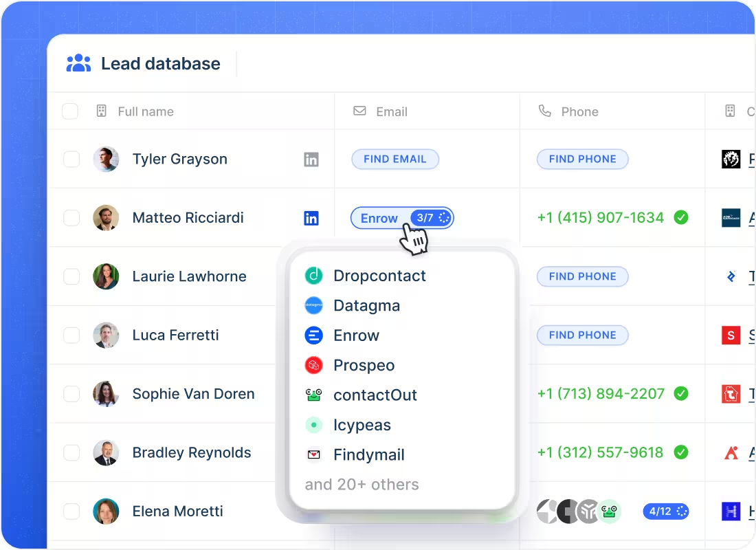Viewport: 756px width, 550px height.
Task: Select Dropcontact from the provider list
Action: [x=379, y=276]
